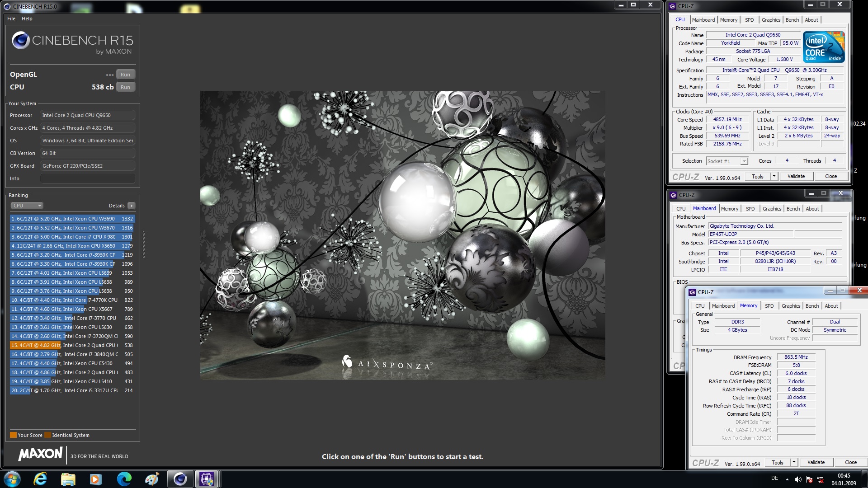Open Bench tab in middle CPU-Z window
Image resolution: width=868 pixels, height=488 pixels.
pos(793,209)
